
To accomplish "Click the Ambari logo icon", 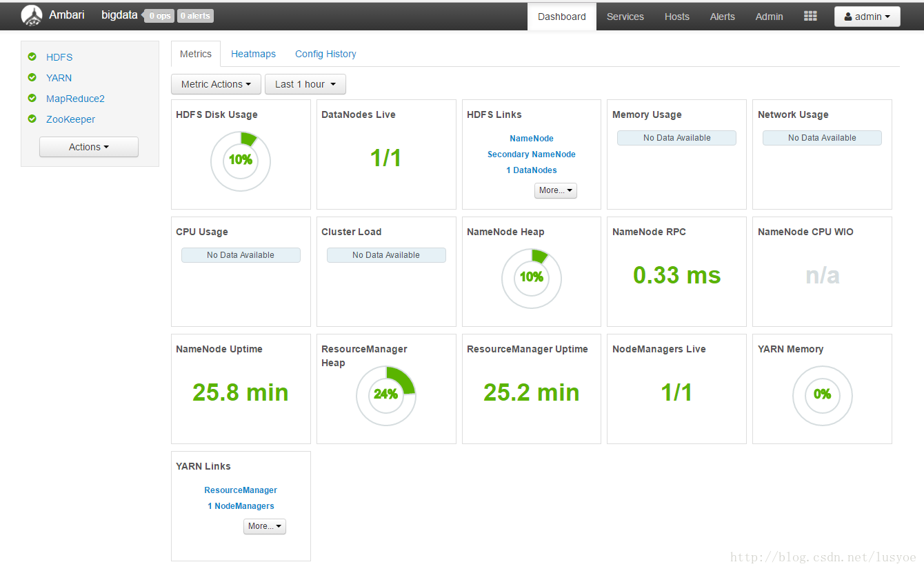I will pyautogui.click(x=31, y=15).
